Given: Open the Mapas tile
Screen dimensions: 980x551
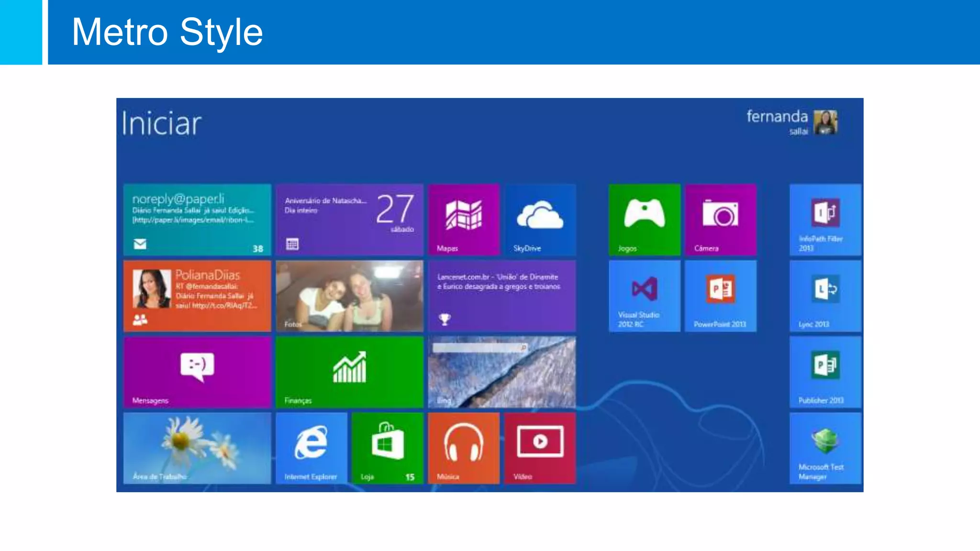Looking at the screenshot, I should click(x=464, y=220).
